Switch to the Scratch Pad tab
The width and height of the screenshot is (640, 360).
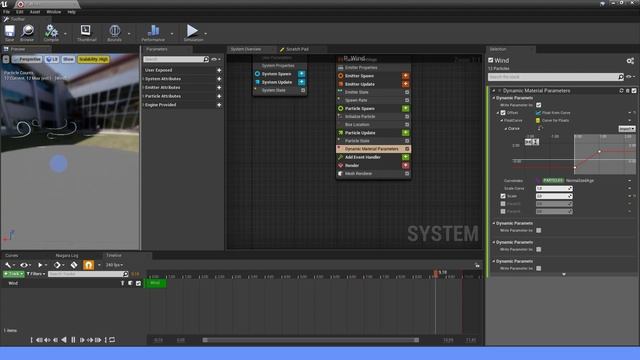coord(297,49)
